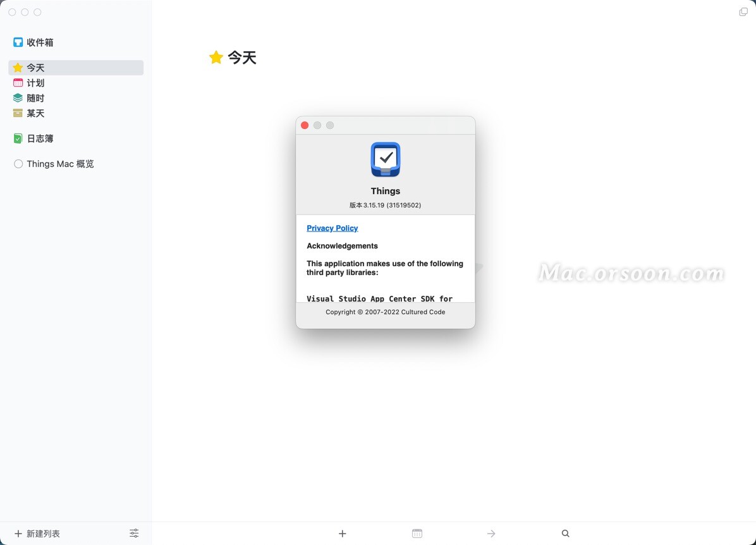Screen dimensions: 756x545
Task: Click the move arrow icon in toolbar
Action: pos(491,534)
